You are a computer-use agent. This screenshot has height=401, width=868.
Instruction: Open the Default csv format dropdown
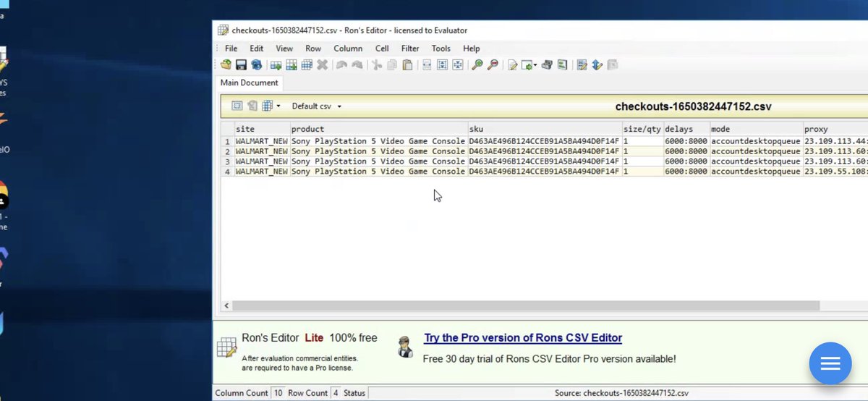coord(317,106)
